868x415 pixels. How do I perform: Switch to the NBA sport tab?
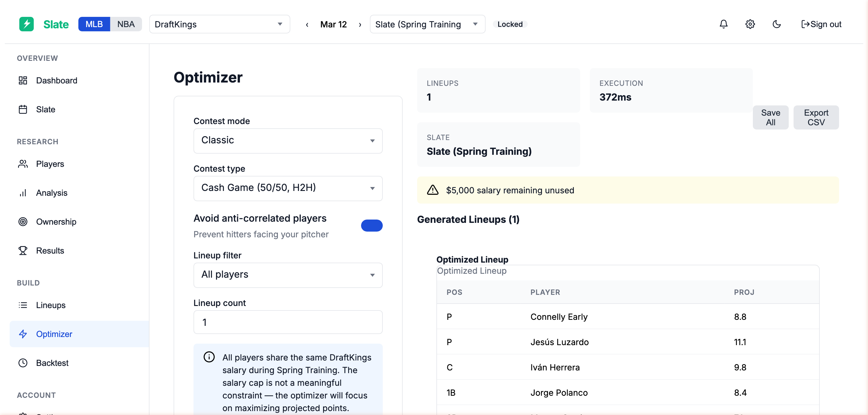coord(125,24)
